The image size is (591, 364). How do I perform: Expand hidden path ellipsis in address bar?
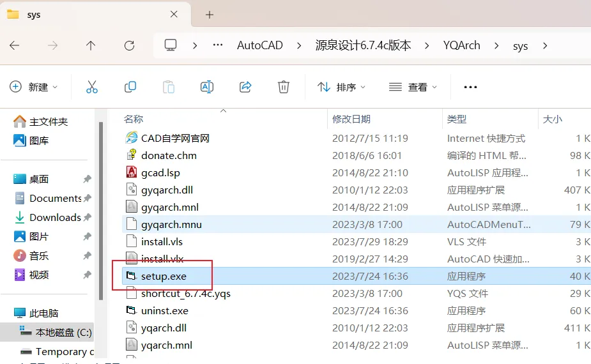click(218, 45)
